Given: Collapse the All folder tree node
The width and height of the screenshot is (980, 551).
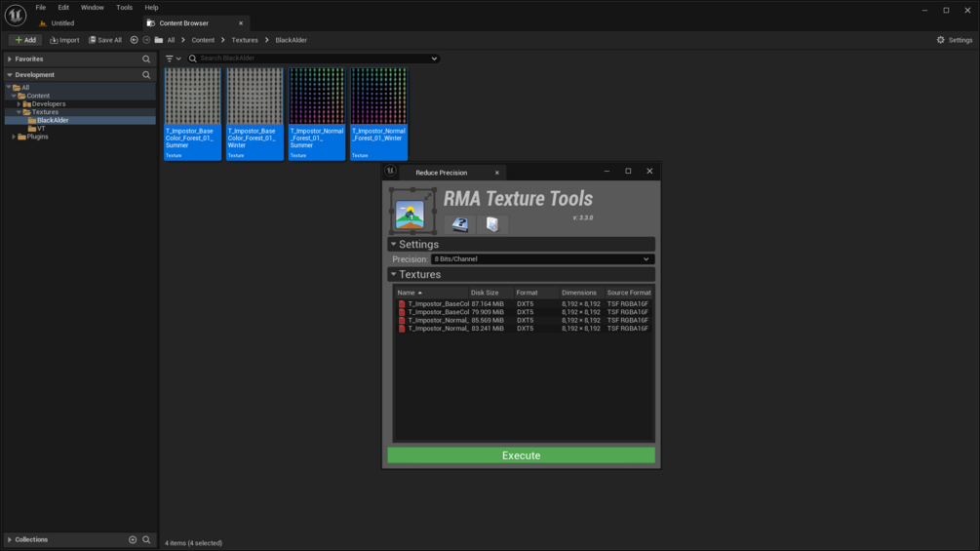Looking at the screenshot, I should (9, 88).
